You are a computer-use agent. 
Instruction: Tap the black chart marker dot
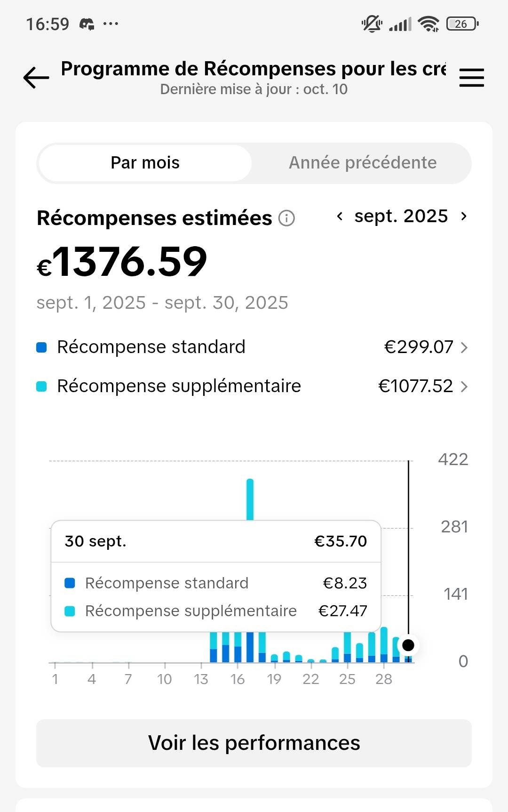(408, 645)
